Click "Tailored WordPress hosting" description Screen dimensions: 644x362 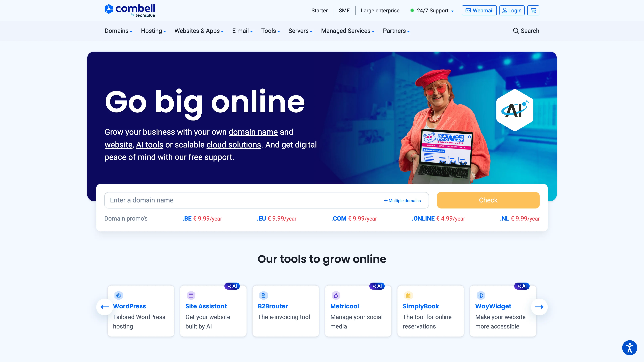tap(139, 322)
